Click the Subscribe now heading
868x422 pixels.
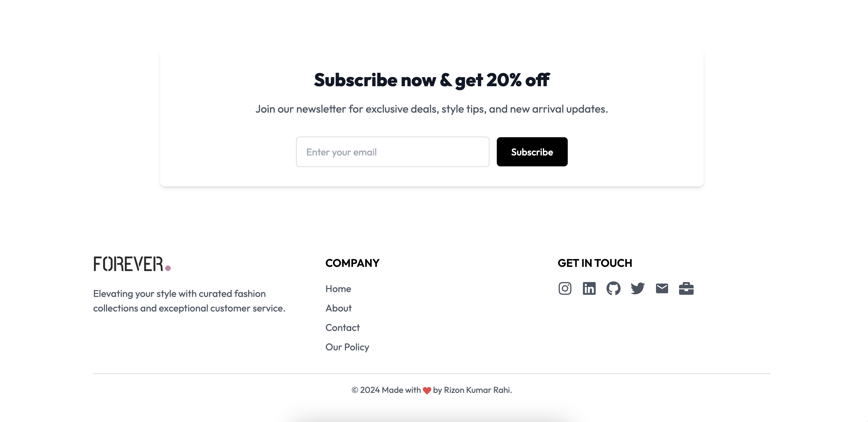click(x=432, y=80)
